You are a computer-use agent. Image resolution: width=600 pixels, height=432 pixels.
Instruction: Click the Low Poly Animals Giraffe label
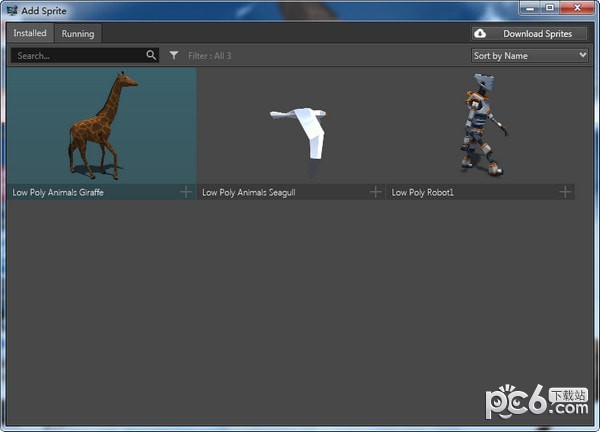click(58, 192)
